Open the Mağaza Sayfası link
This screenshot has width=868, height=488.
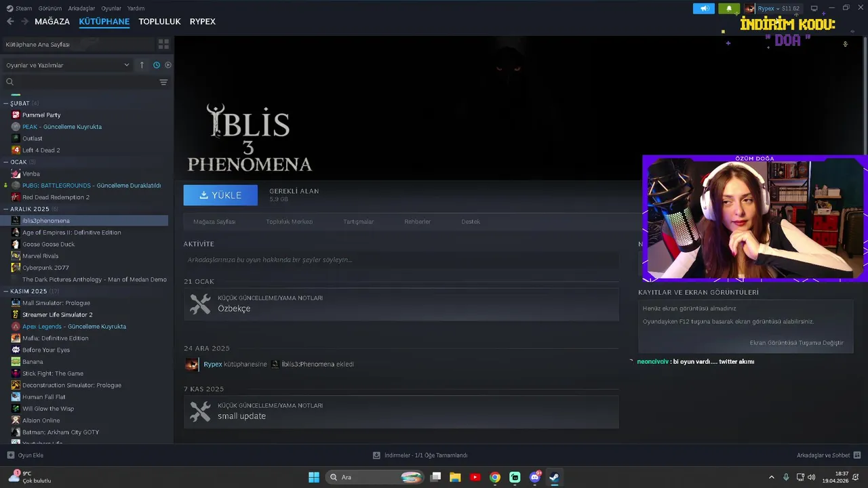(x=214, y=222)
